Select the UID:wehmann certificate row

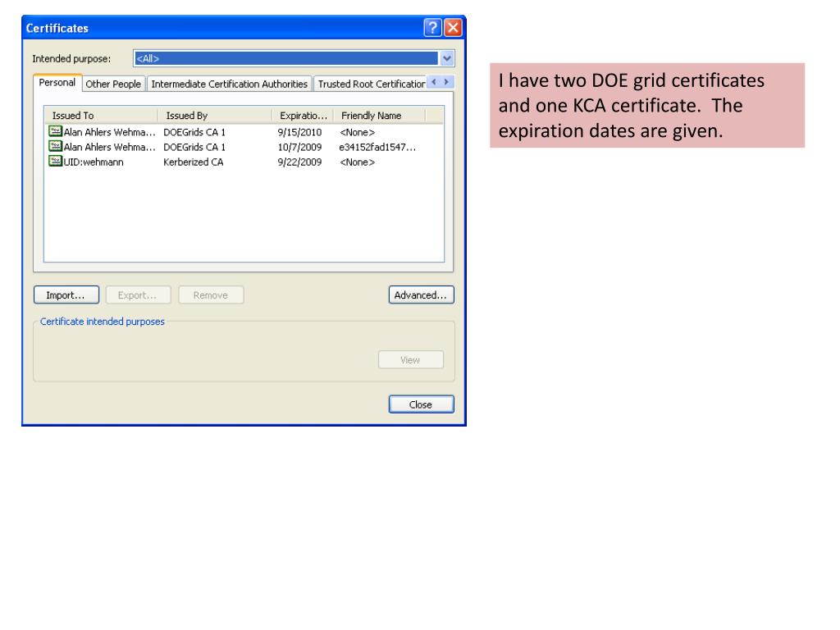coord(244,162)
